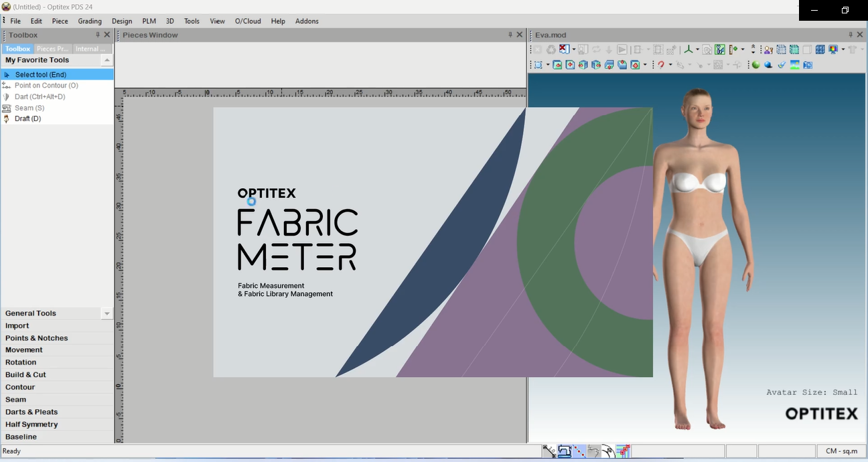Click the color monitor display icon
This screenshot has height=462, width=868.
coord(833,50)
